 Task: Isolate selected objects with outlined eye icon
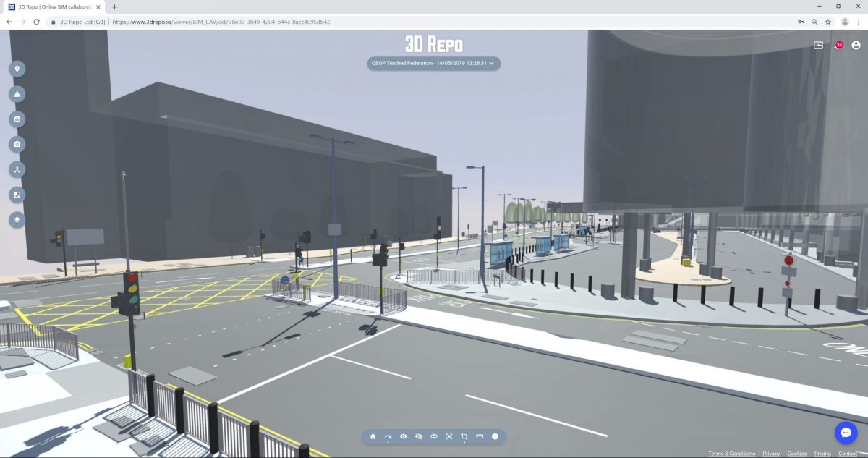434,436
